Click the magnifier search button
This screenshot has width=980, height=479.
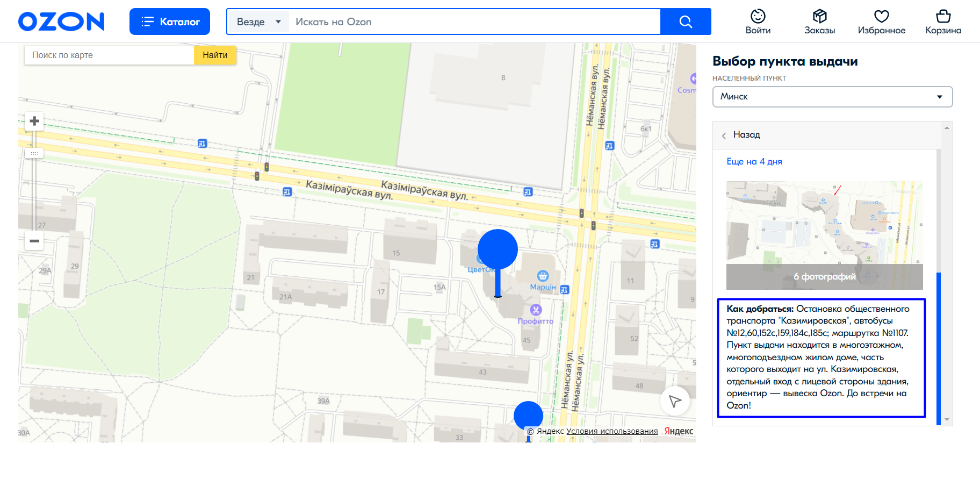[686, 22]
